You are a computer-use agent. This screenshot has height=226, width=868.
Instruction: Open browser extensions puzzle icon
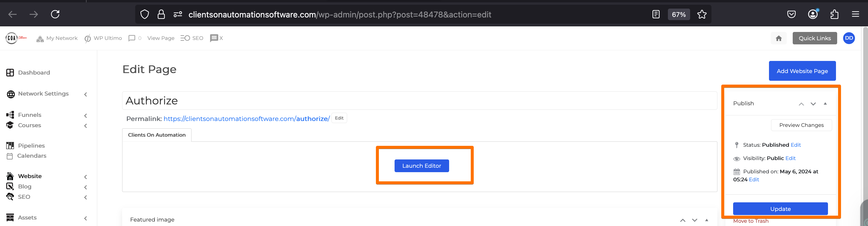834,14
